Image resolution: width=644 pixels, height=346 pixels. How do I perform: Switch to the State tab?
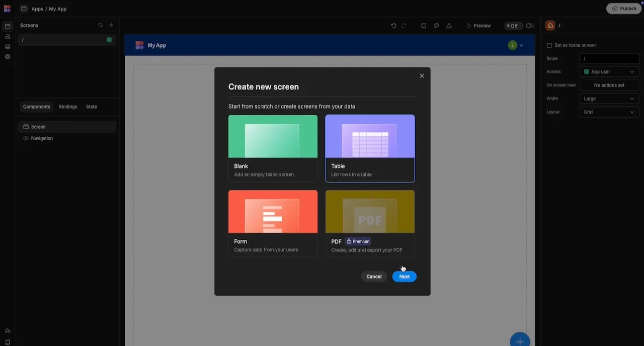(x=91, y=107)
